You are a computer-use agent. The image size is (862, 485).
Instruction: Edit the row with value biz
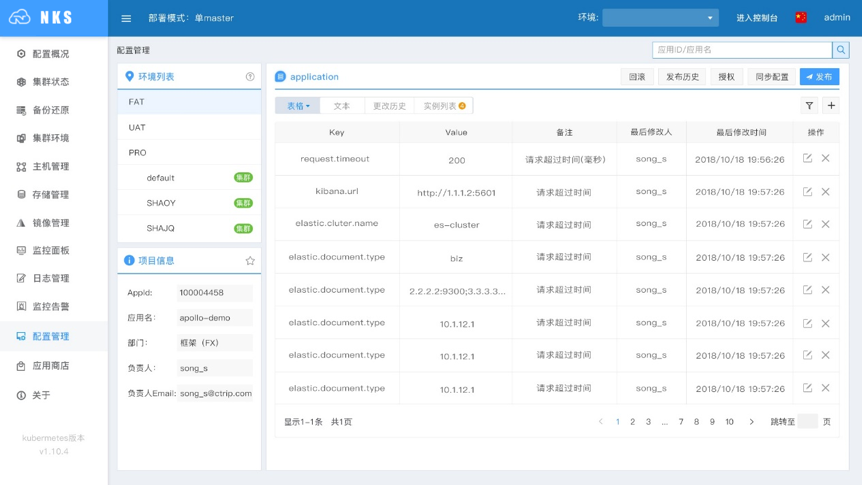click(x=807, y=257)
